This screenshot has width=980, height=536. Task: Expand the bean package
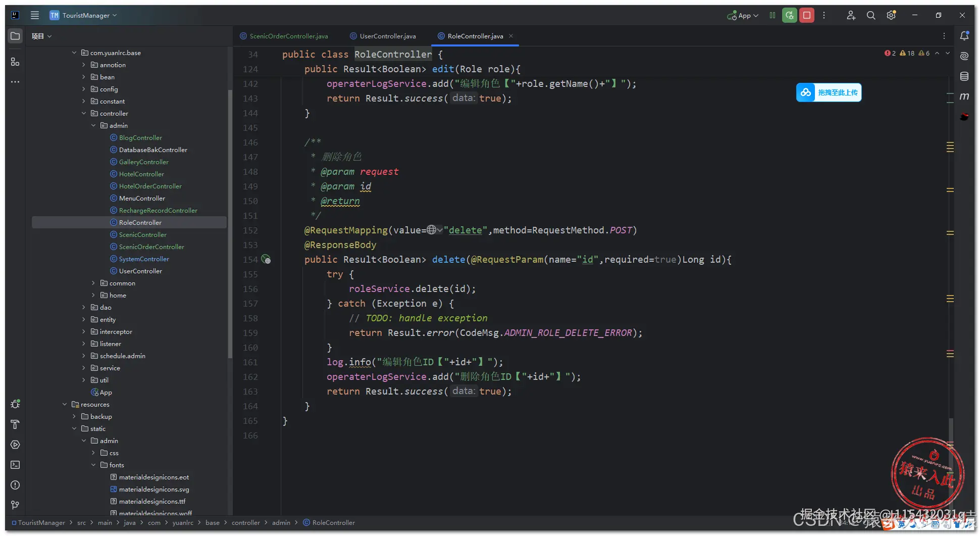tap(84, 77)
